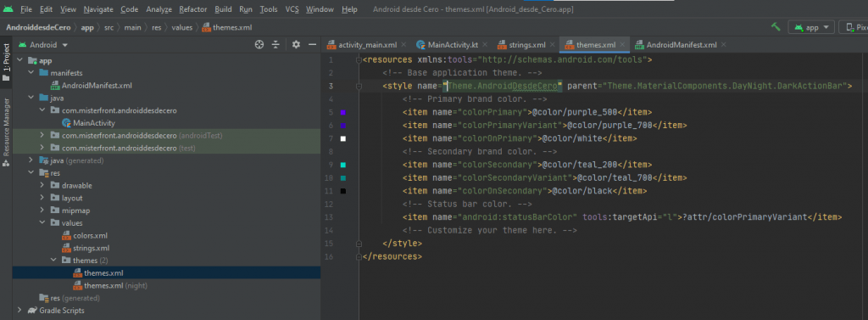Open the Build menu

click(224, 9)
